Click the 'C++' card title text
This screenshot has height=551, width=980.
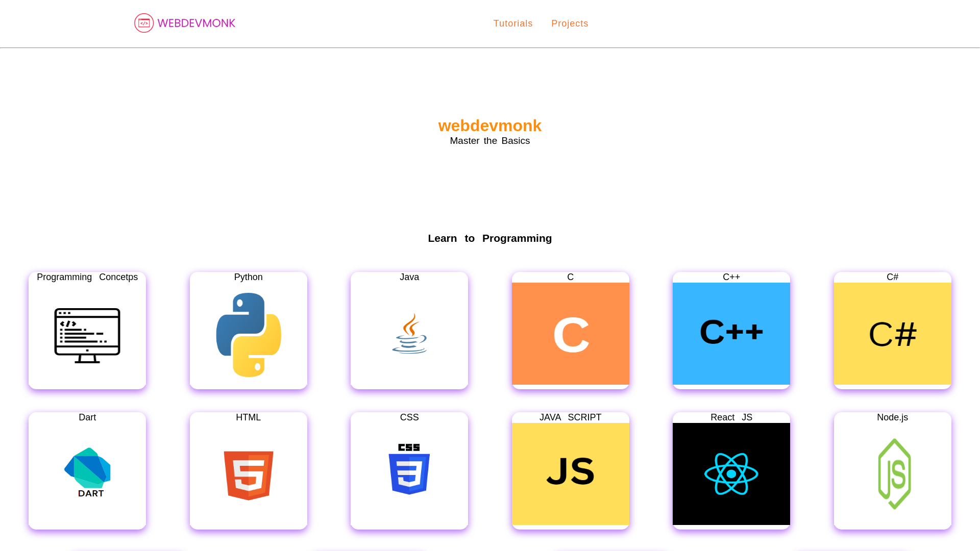tap(731, 277)
